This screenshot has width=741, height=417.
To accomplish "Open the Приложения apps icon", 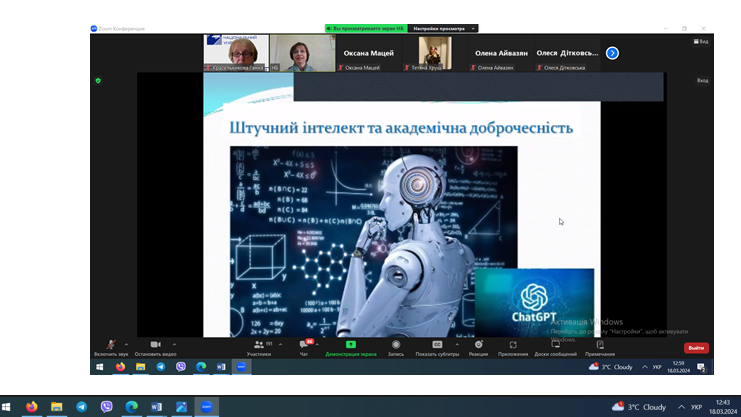I will (x=513, y=345).
